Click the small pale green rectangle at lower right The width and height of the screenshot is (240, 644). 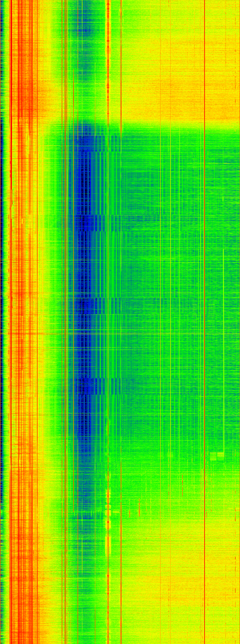(x=217, y=455)
